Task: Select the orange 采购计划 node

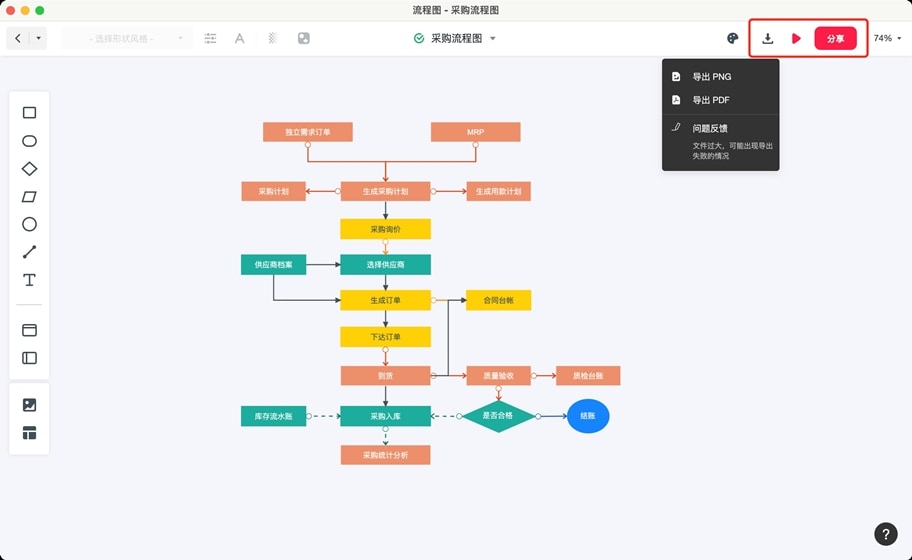Action: [x=273, y=191]
